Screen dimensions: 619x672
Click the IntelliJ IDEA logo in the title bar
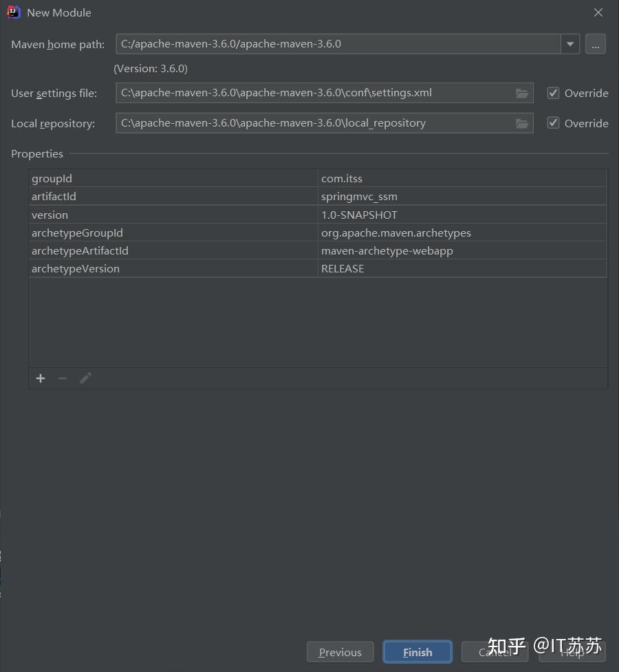pyautogui.click(x=13, y=12)
